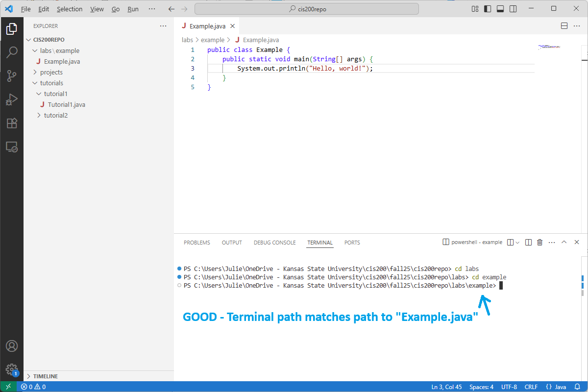Toggle the Panel visibility control in title bar

click(500, 9)
